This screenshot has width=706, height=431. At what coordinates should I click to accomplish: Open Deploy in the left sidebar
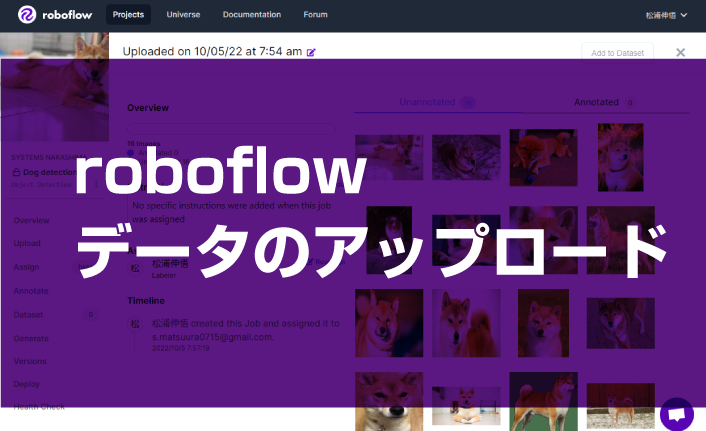pos(27,384)
